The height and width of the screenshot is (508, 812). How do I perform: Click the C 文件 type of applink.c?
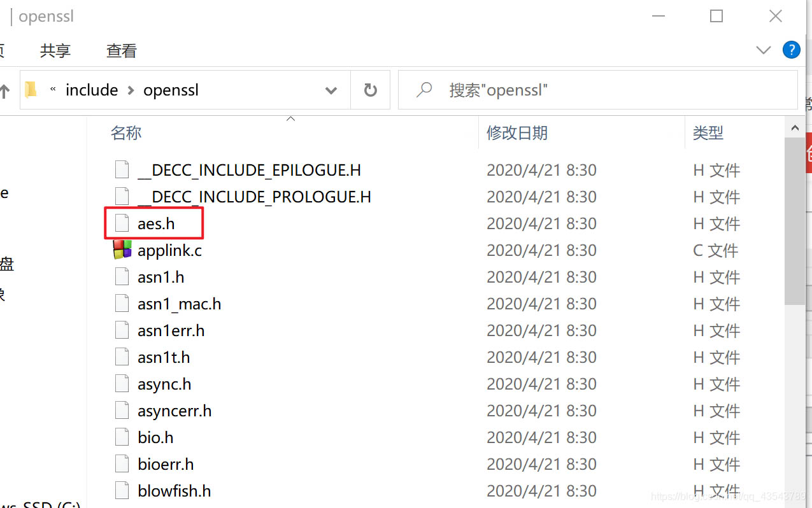(x=715, y=250)
